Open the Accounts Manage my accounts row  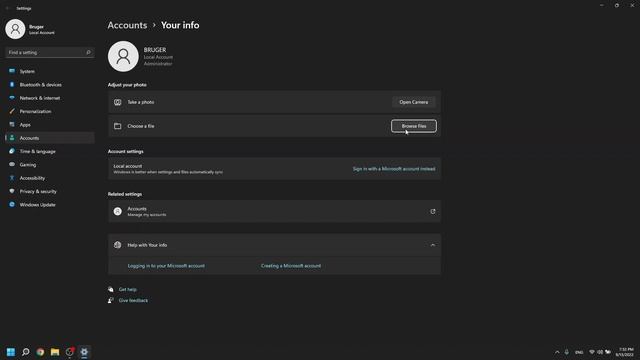click(x=274, y=211)
